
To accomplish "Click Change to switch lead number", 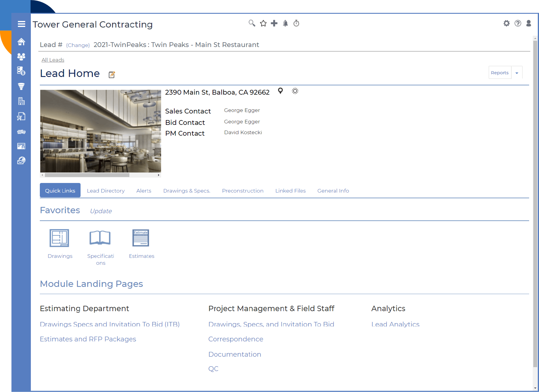I will (x=78, y=45).
